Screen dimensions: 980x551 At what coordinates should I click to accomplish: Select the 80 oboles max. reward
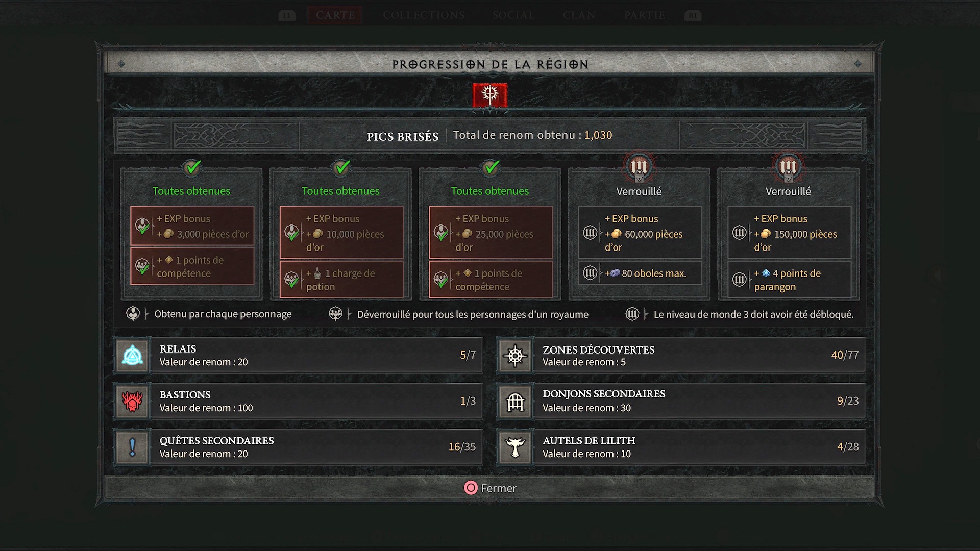tap(640, 273)
